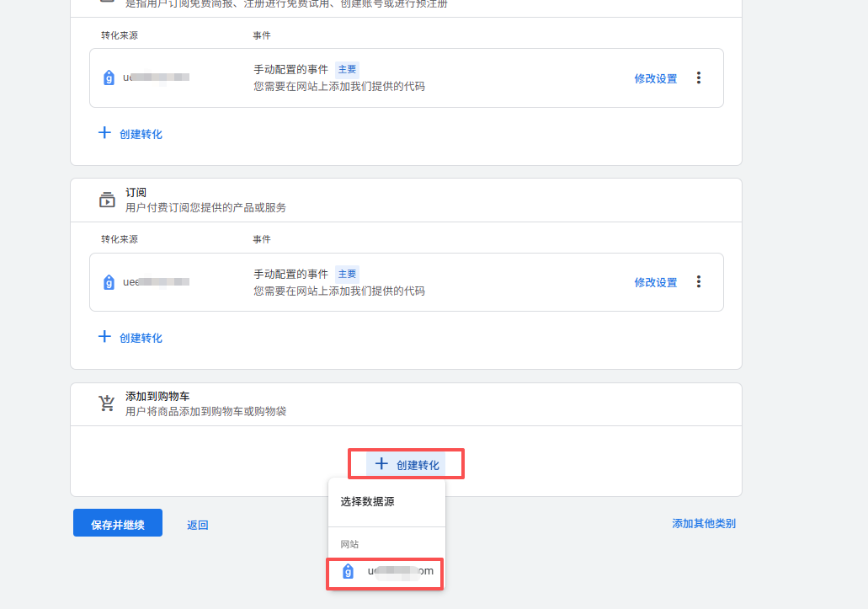The width and height of the screenshot is (868, 609).
Task: Open 创建转化 dropdown in 添加到购物车 card
Action: 407,464
